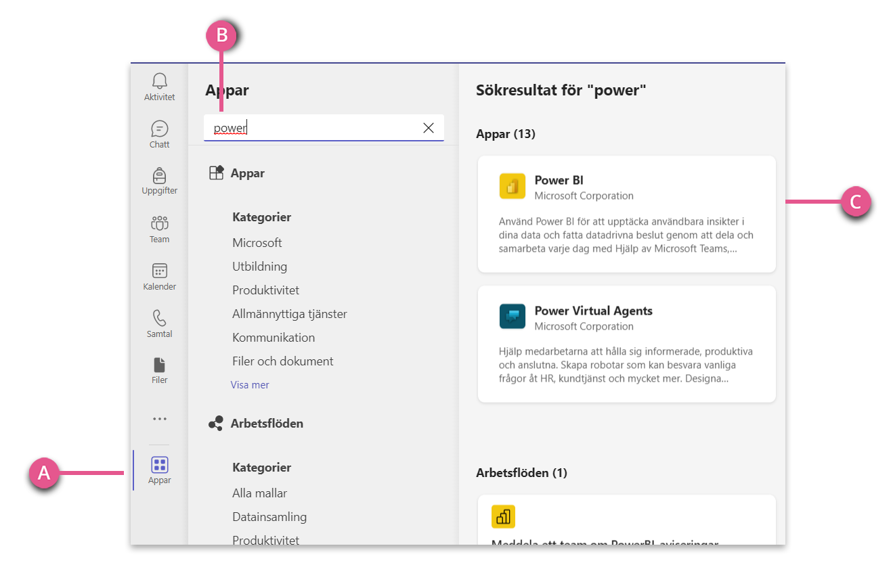This screenshot has width=891, height=588.
Task: Open the Power BI app title
Action: [x=559, y=180]
